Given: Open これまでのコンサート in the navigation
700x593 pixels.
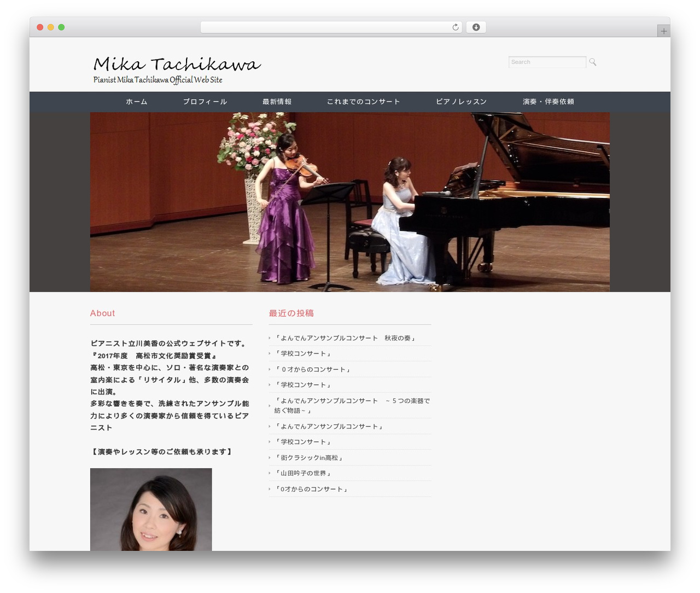Looking at the screenshot, I should click(364, 102).
